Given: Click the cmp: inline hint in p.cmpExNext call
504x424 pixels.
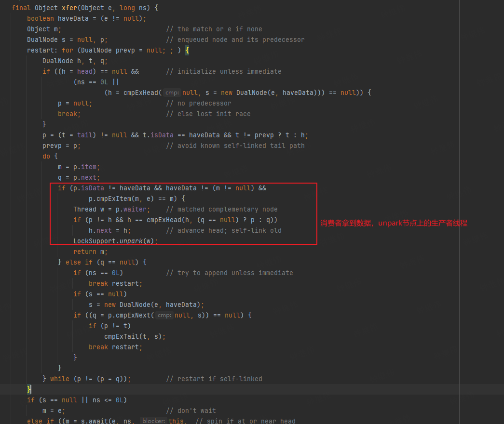Looking at the screenshot, I should click(x=164, y=315).
